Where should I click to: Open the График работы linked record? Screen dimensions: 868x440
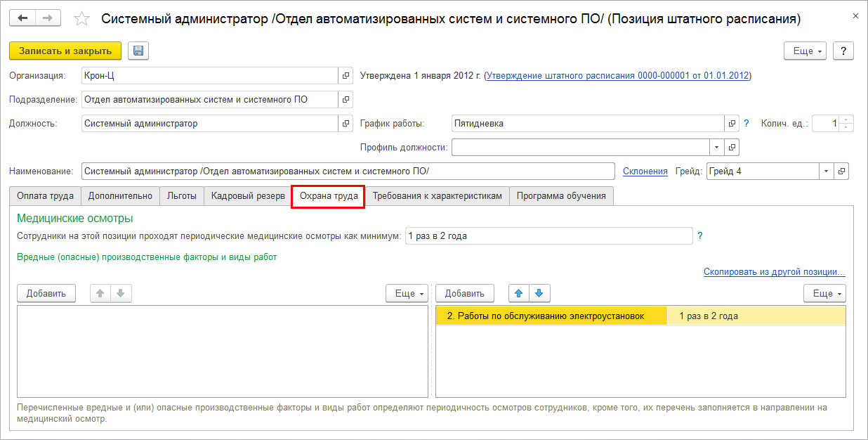tap(732, 124)
